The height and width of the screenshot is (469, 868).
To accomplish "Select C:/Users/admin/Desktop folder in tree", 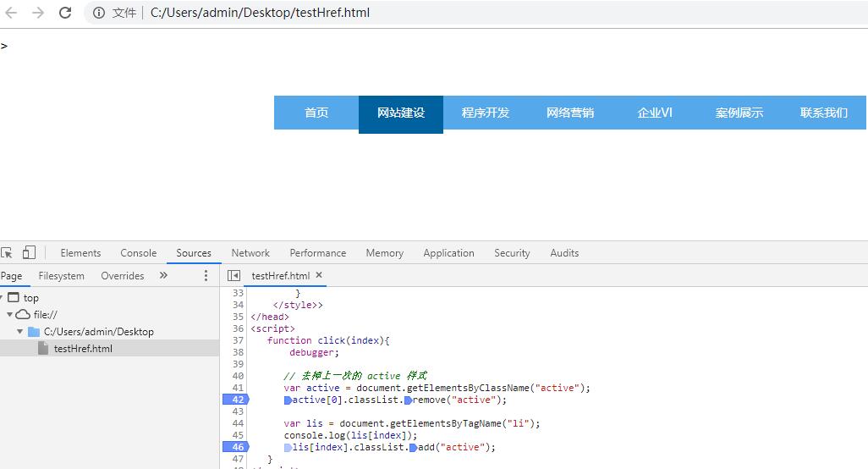I will [98, 332].
